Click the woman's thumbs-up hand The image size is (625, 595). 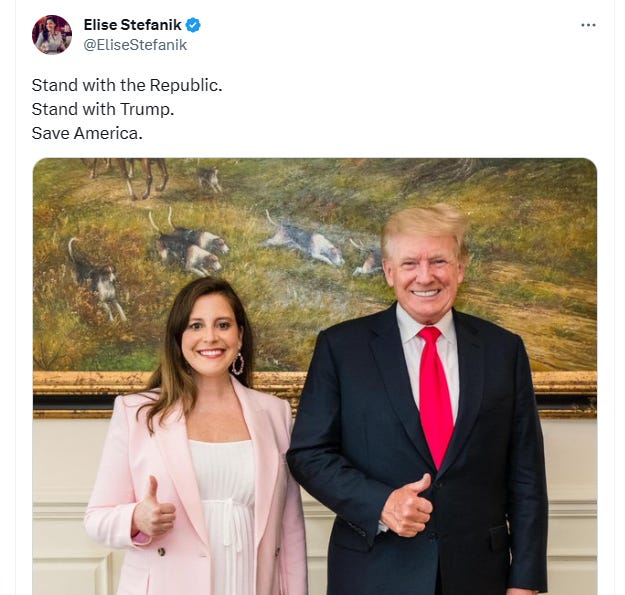pos(153,508)
